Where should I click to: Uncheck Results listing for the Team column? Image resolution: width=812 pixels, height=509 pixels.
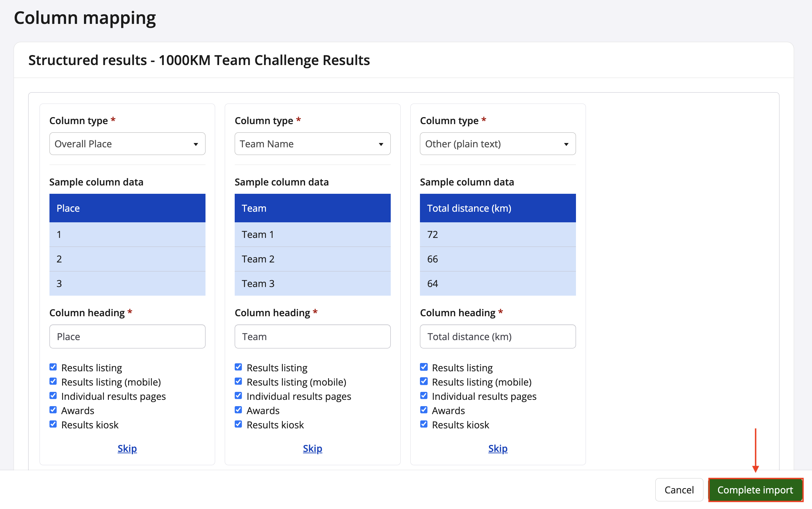tap(238, 367)
